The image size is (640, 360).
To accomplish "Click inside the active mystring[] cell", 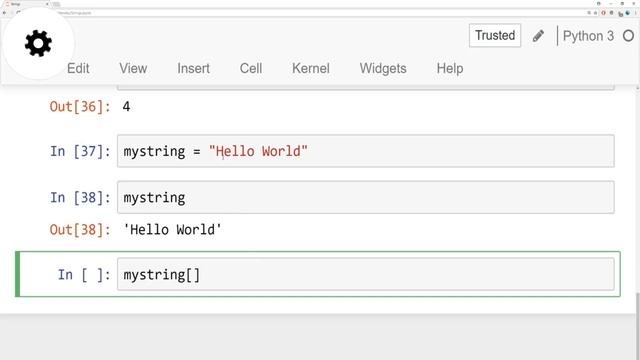I will pos(366,274).
